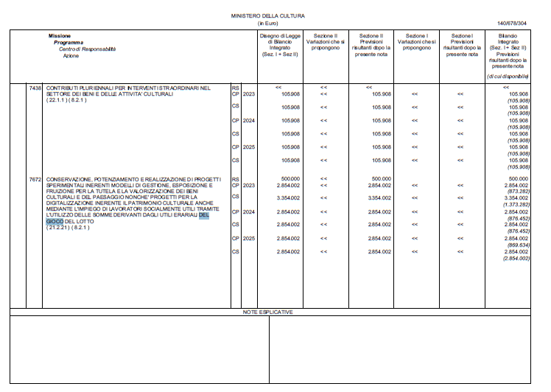Click the CONTRIBUTI PLURIENNALI description text
This screenshot has height=392, width=551.
(x=128, y=91)
